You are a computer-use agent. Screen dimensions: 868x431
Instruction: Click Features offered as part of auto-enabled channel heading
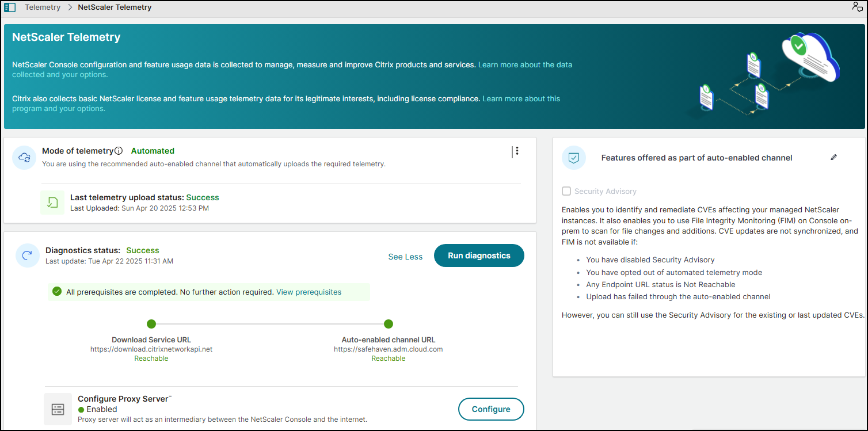click(x=697, y=158)
